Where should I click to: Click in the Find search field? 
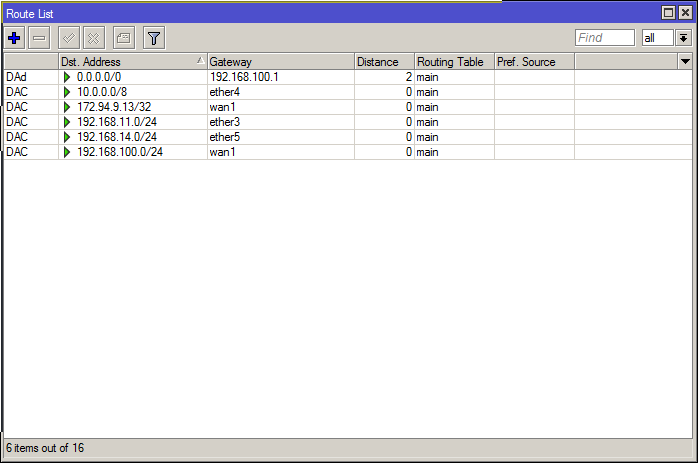tap(604, 38)
